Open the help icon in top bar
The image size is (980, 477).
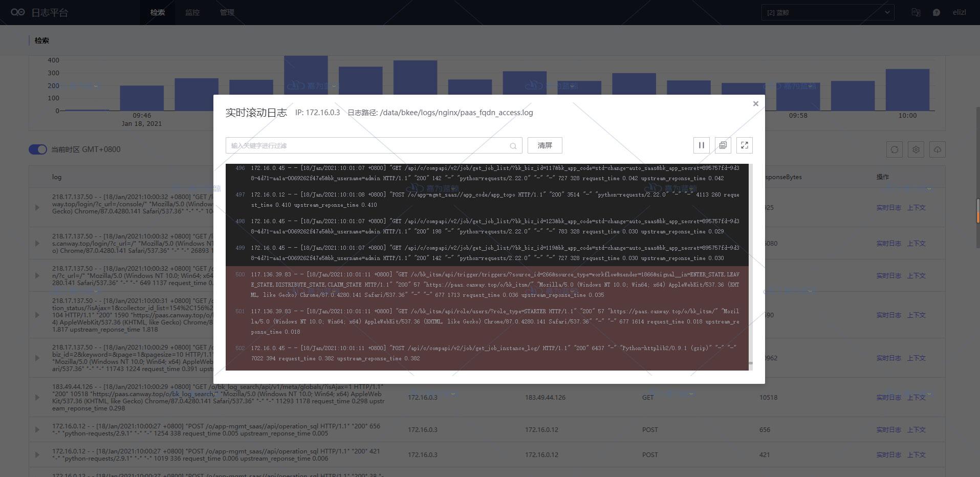coord(936,13)
